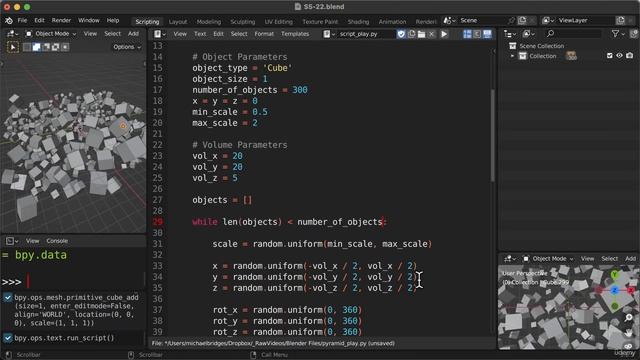
Task: Open the text data-block browse dropdown
Action: [329, 34]
